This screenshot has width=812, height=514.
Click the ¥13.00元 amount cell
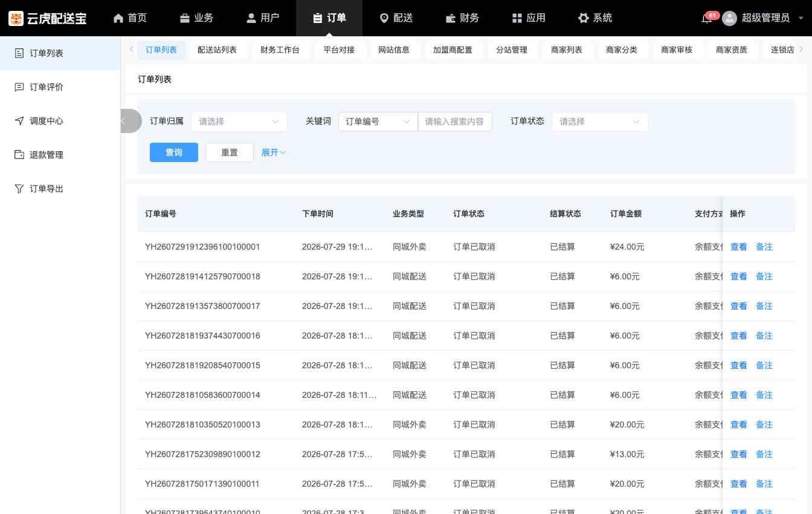pyautogui.click(x=627, y=454)
